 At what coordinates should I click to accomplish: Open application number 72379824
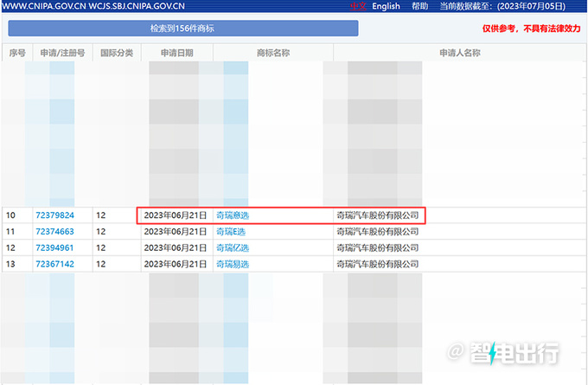tap(54, 215)
